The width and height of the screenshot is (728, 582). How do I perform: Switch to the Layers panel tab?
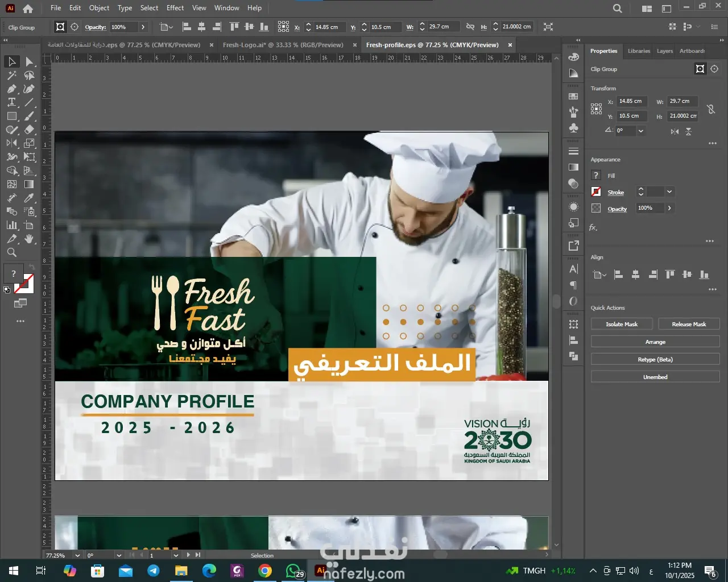[665, 51]
